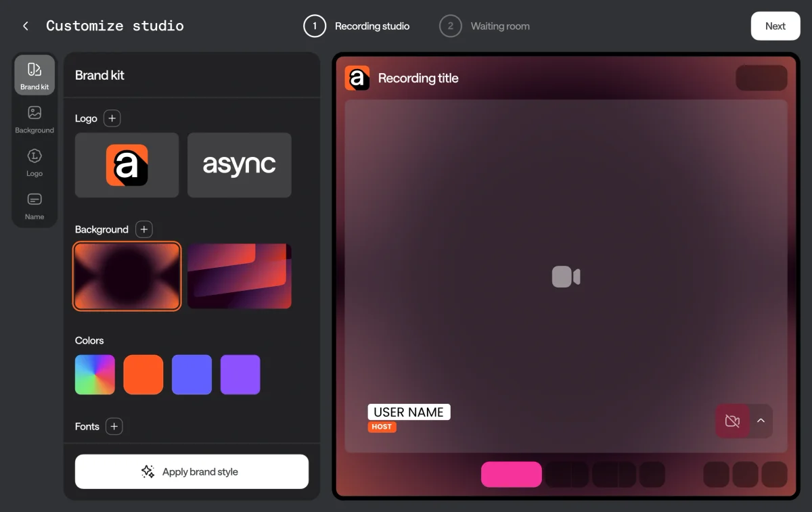Apply brand style to the studio

point(191,471)
